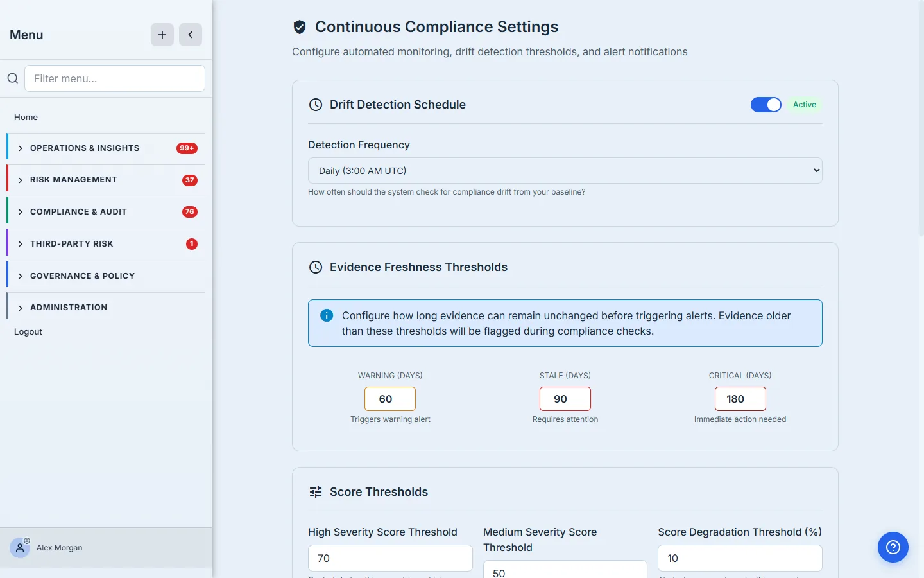Click the green Active status label
The height and width of the screenshot is (578, 924).
tap(805, 105)
